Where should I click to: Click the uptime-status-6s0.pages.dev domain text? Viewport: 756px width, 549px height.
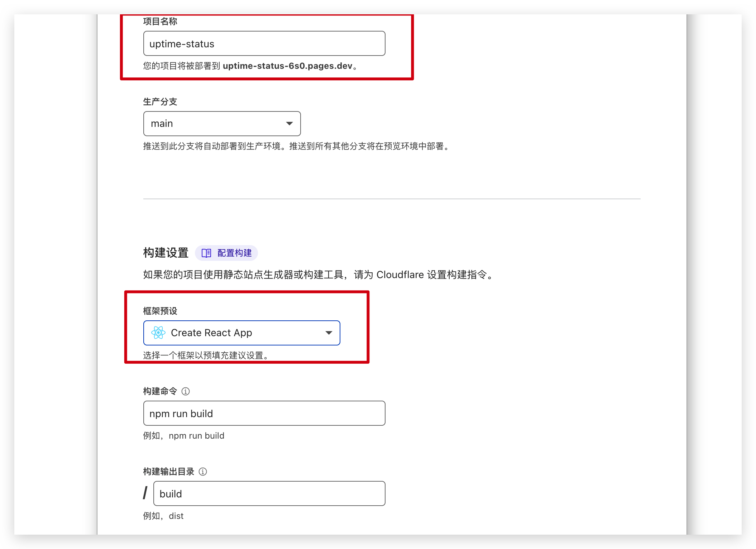click(x=287, y=66)
